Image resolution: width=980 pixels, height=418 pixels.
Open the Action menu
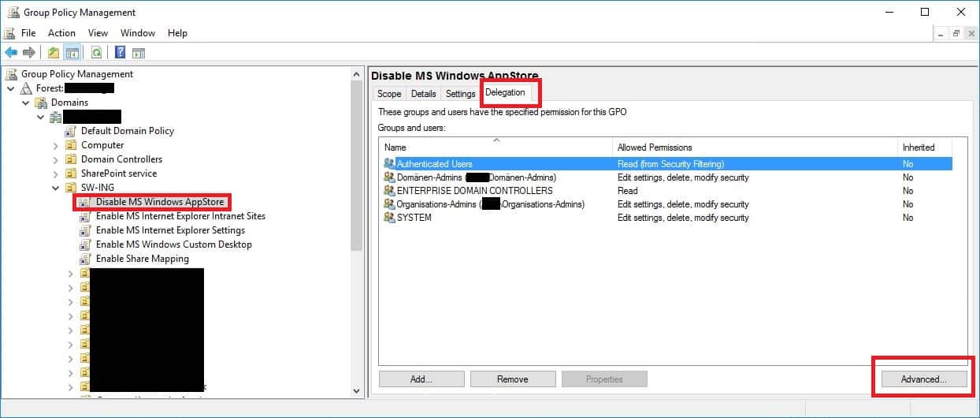tap(61, 33)
